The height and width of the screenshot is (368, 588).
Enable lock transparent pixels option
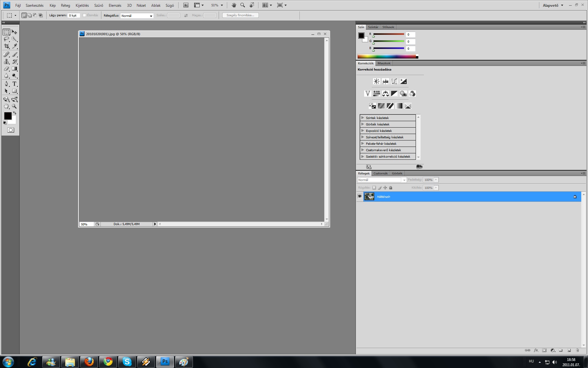click(x=374, y=188)
